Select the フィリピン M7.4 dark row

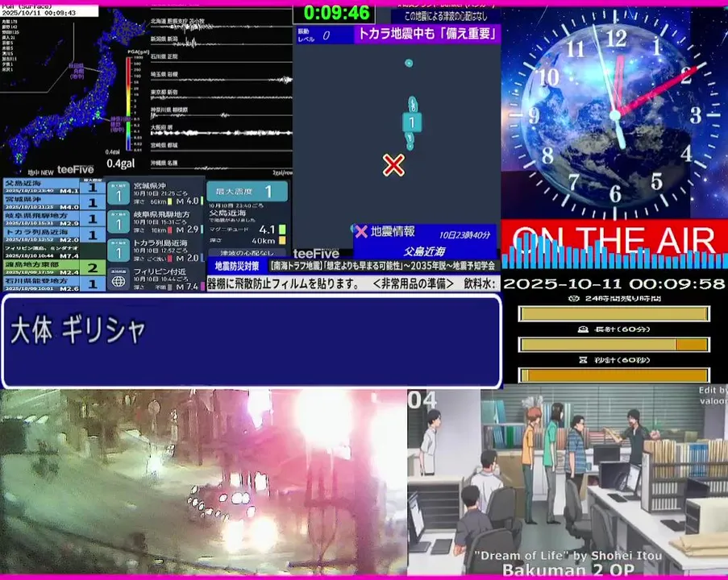(x=55, y=251)
